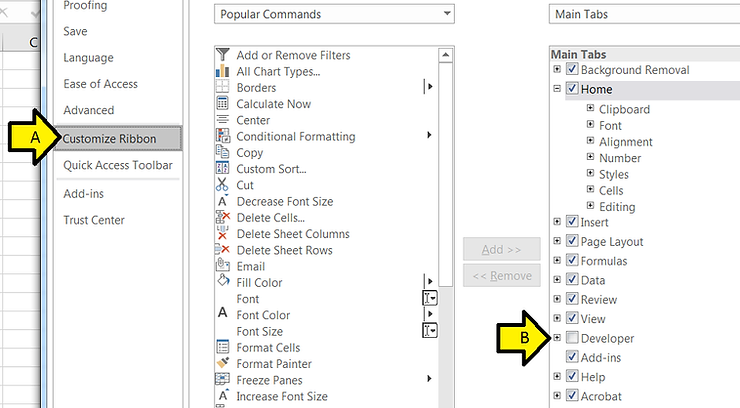Click the Custom Sort icon
The image size is (740, 408).
click(x=222, y=168)
